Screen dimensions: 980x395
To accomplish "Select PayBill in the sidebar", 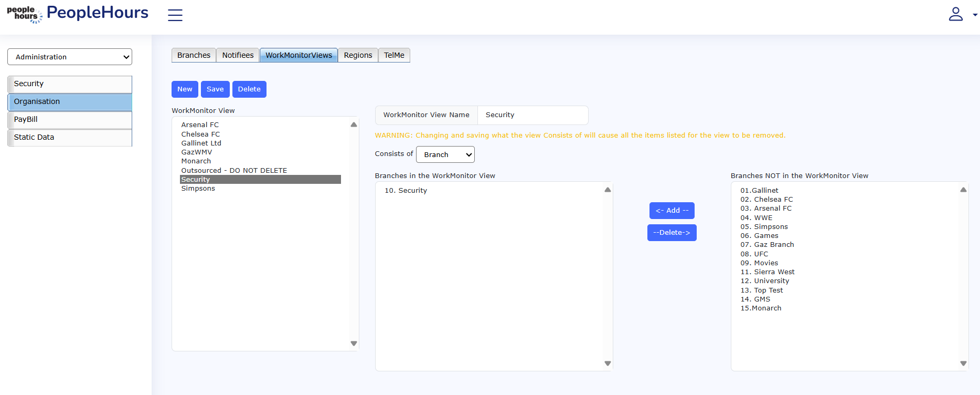I will point(70,120).
